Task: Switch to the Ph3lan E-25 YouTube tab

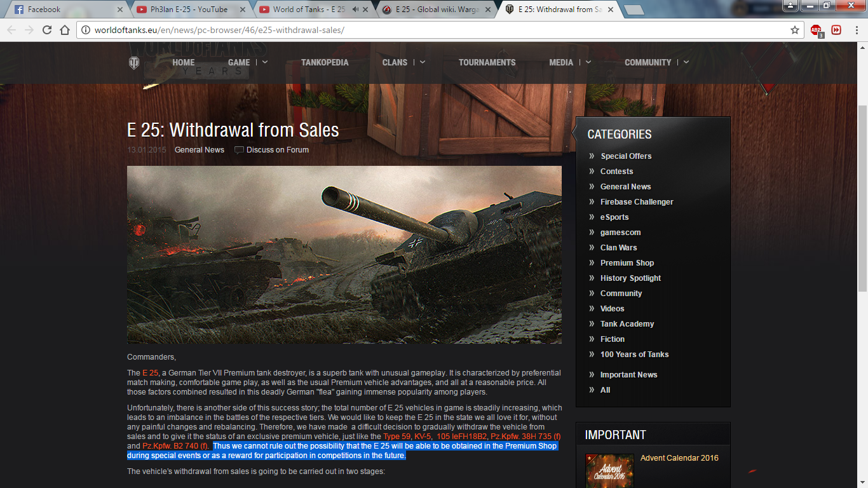Action: click(x=187, y=10)
